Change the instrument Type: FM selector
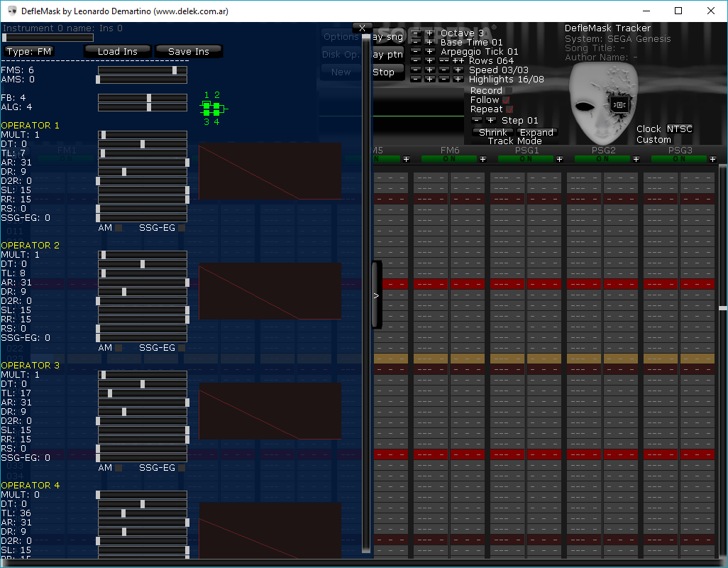The image size is (728, 568). tap(29, 52)
